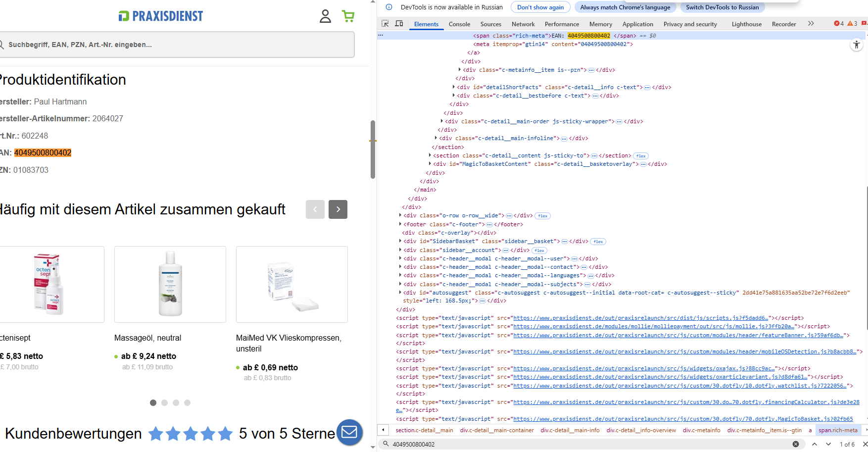Click the star rating icons

click(191, 434)
